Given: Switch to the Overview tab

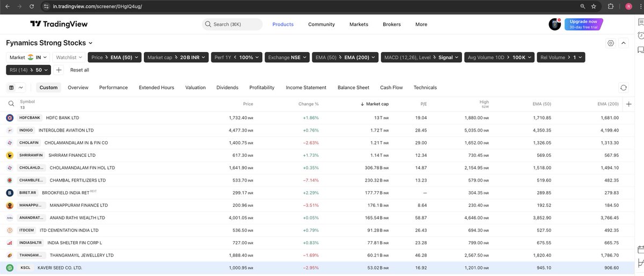Looking at the screenshot, I should pos(78,88).
